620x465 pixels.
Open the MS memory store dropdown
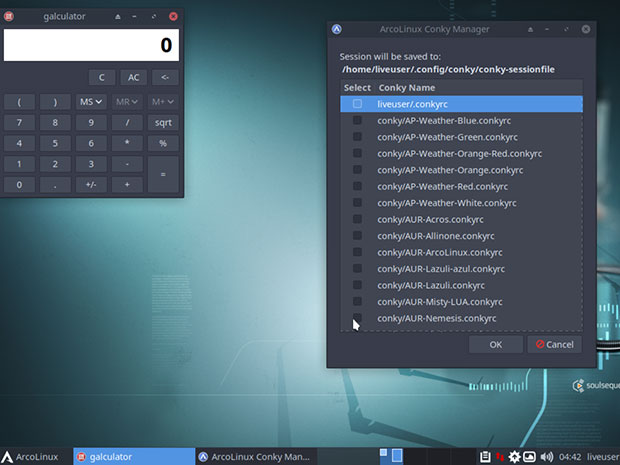[x=91, y=102]
